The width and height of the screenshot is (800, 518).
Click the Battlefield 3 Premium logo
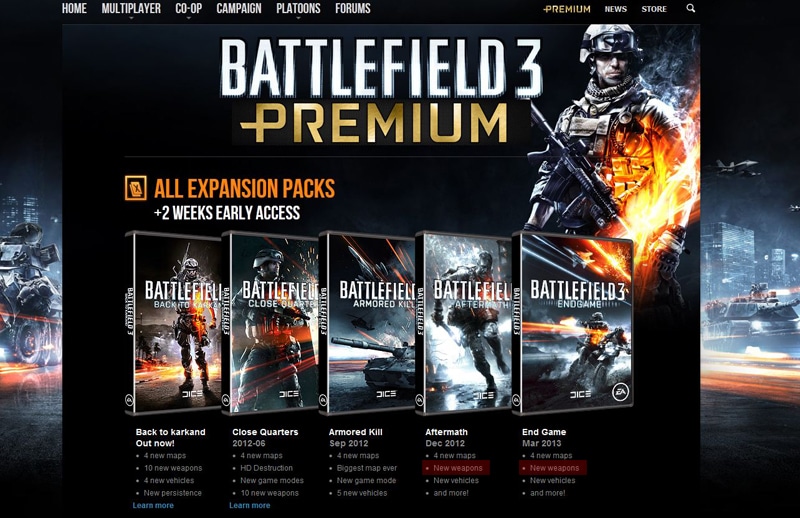point(381,92)
